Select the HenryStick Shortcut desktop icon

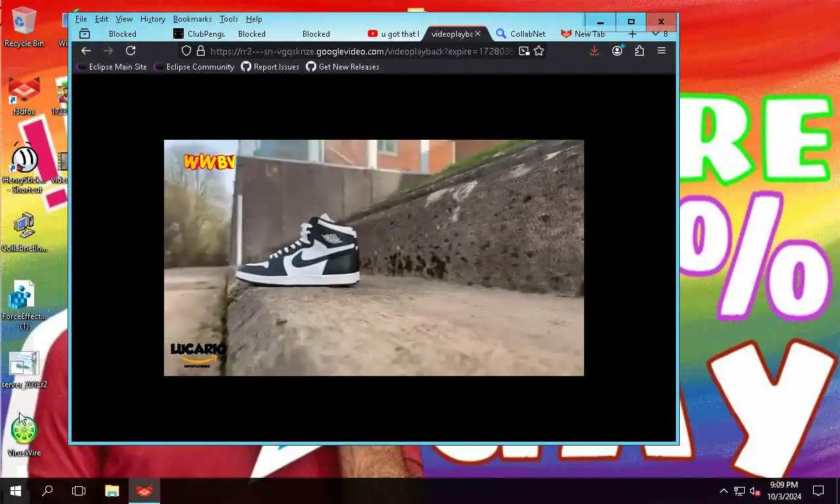pos(24,168)
